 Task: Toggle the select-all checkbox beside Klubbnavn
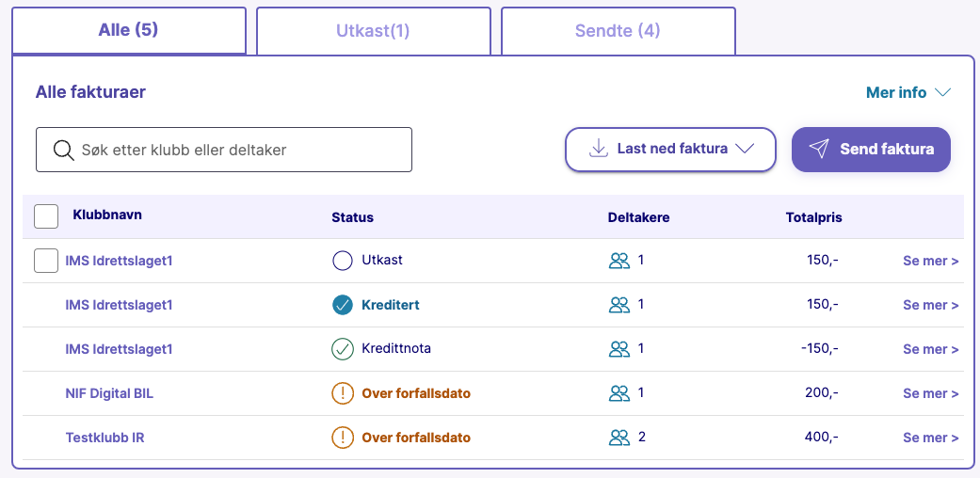(x=46, y=216)
